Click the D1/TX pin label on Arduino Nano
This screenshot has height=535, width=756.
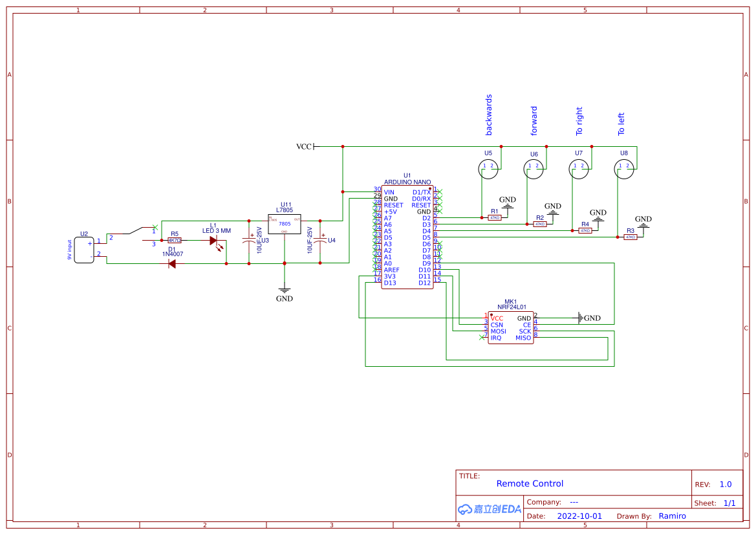(x=422, y=192)
